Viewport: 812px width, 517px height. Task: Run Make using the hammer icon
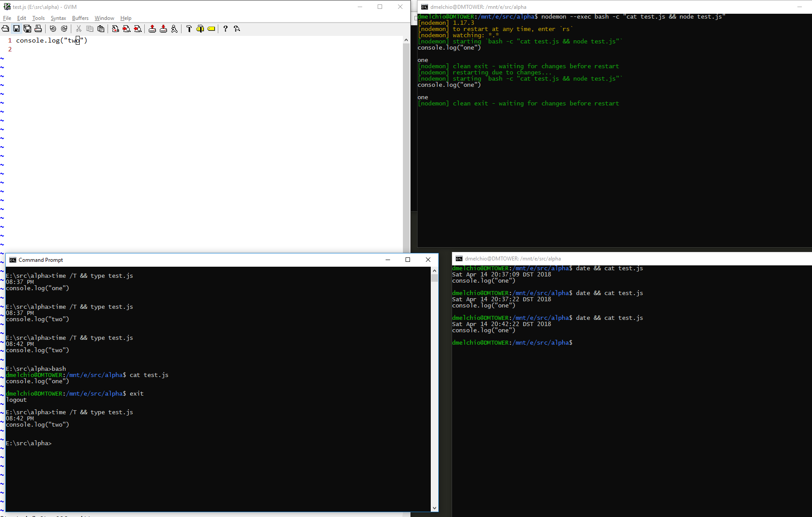tap(189, 28)
